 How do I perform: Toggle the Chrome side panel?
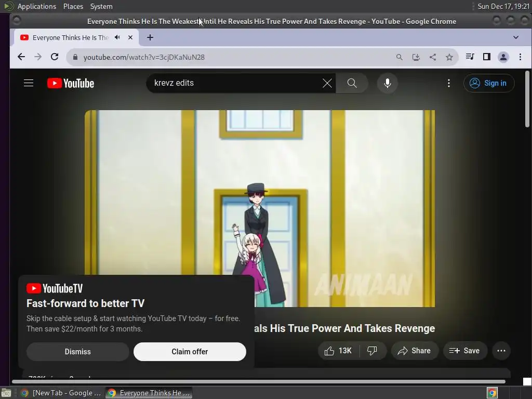point(486,57)
